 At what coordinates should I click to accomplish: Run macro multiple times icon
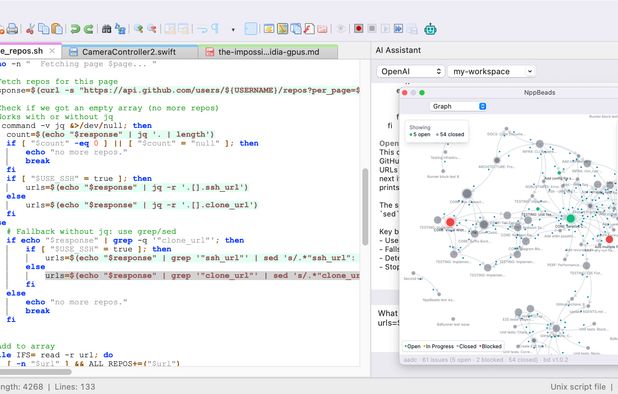(x=398, y=29)
